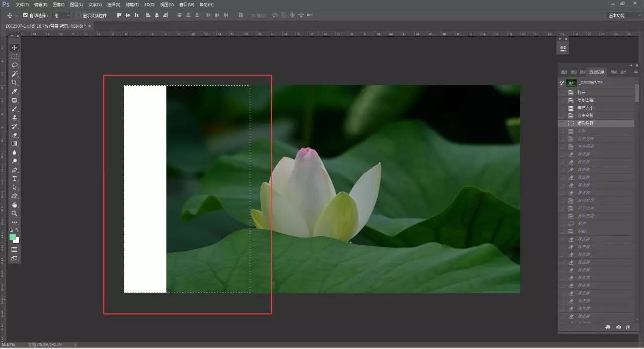Viewport: 644px width, 349px height.
Task: Click the green foreground color swatch
Action: (x=13, y=237)
